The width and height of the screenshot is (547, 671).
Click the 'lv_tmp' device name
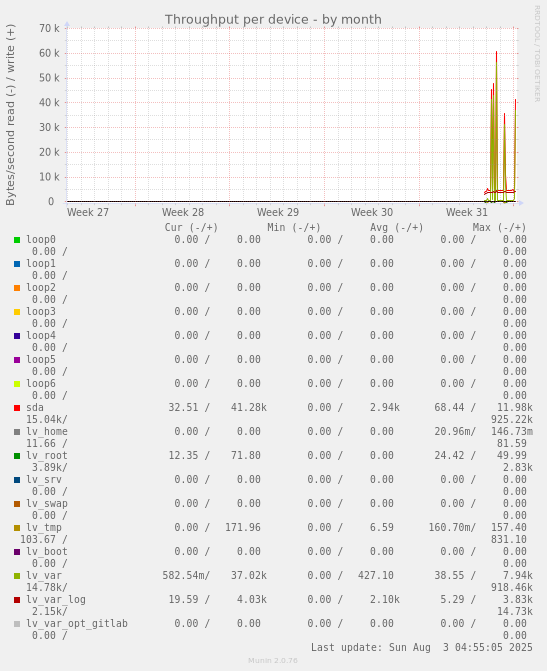click(44, 528)
